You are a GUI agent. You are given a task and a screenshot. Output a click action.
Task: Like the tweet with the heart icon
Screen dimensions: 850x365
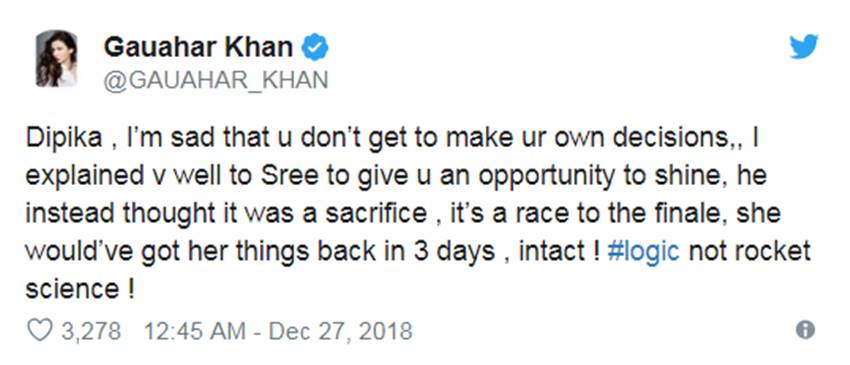pos(40,330)
